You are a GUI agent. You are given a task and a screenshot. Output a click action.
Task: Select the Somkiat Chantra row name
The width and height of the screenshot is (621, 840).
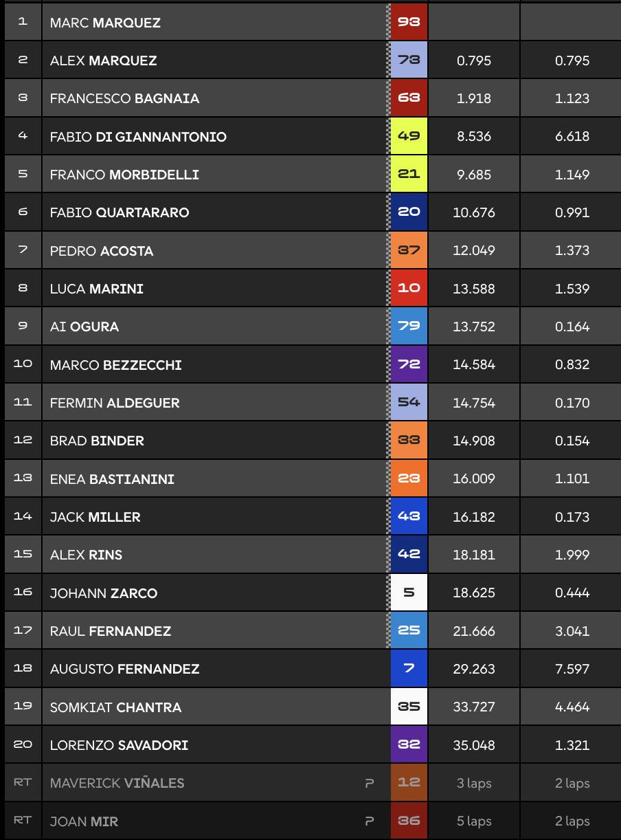click(x=115, y=707)
